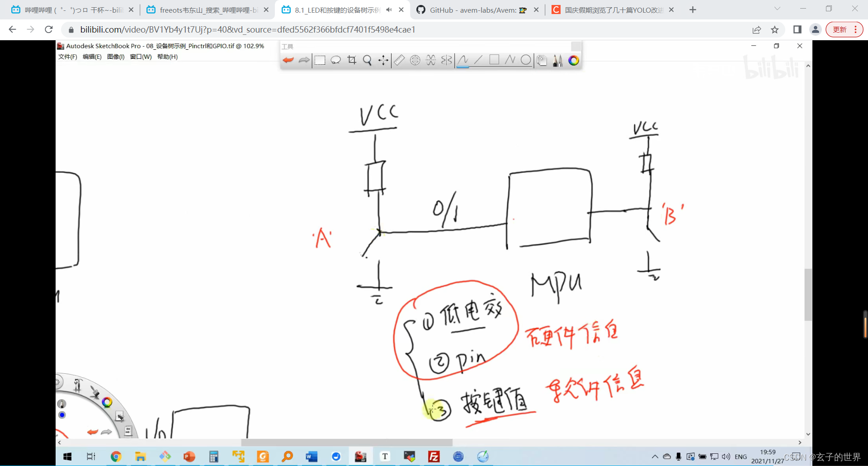868x466 pixels.
Task: Open the 窗口(W) menu
Action: tap(141, 57)
